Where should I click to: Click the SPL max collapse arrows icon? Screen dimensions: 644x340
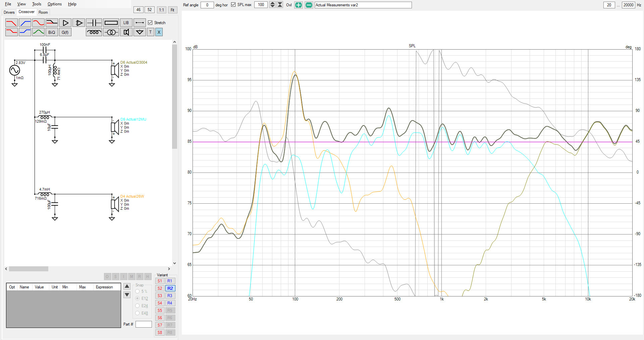click(280, 5)
